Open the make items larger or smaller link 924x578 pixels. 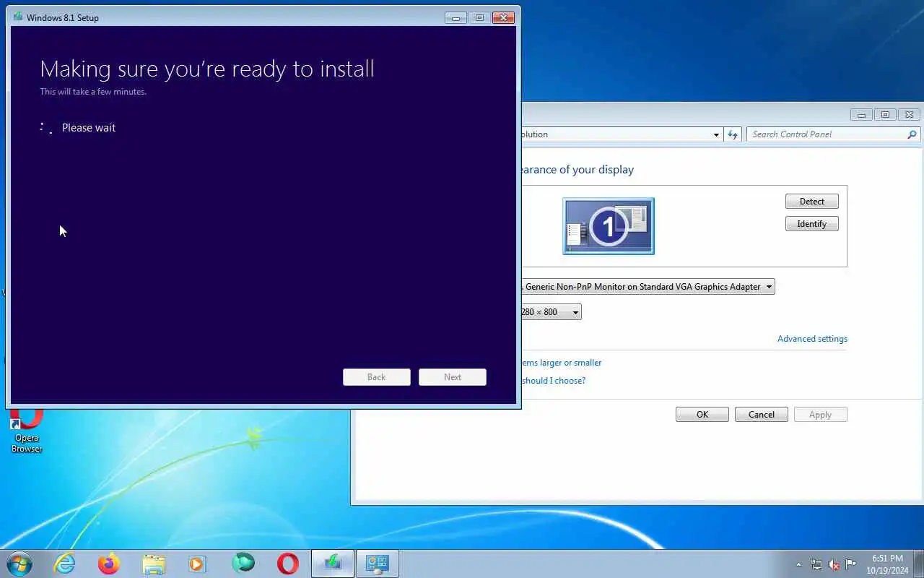click(561, 363)
